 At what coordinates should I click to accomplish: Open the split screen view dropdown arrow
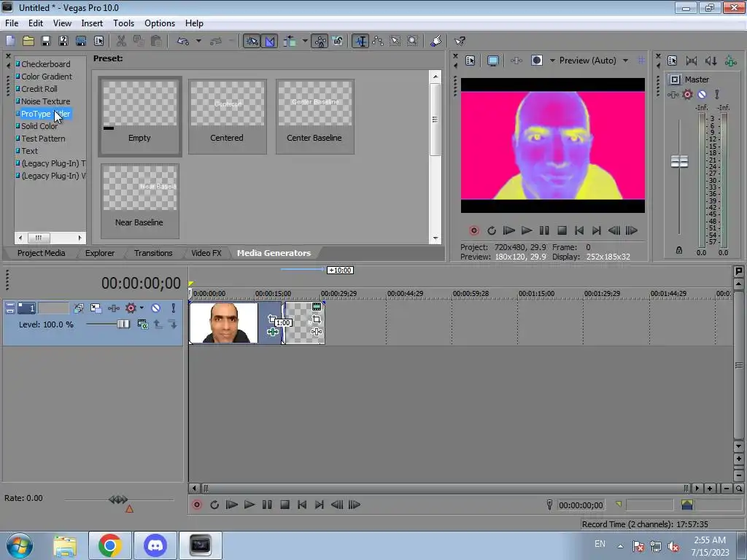[x=552, y=61]
